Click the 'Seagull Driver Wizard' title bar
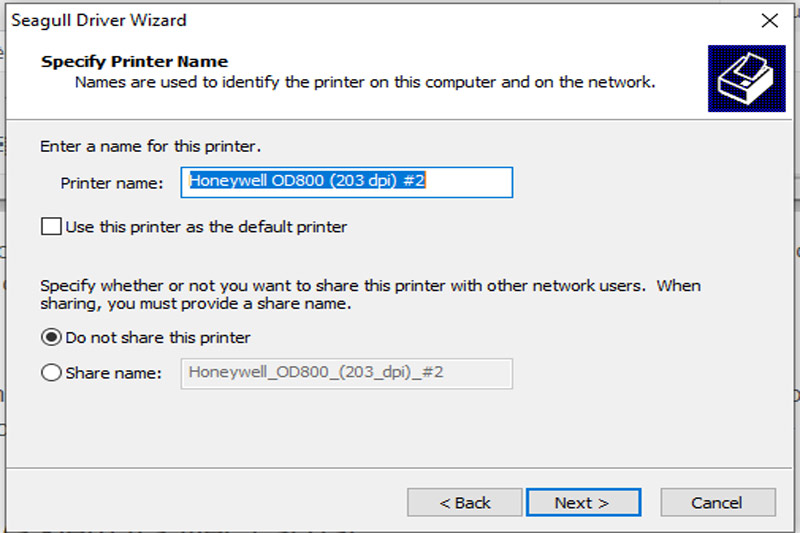800x533 pixels. (x=99, y=20)
